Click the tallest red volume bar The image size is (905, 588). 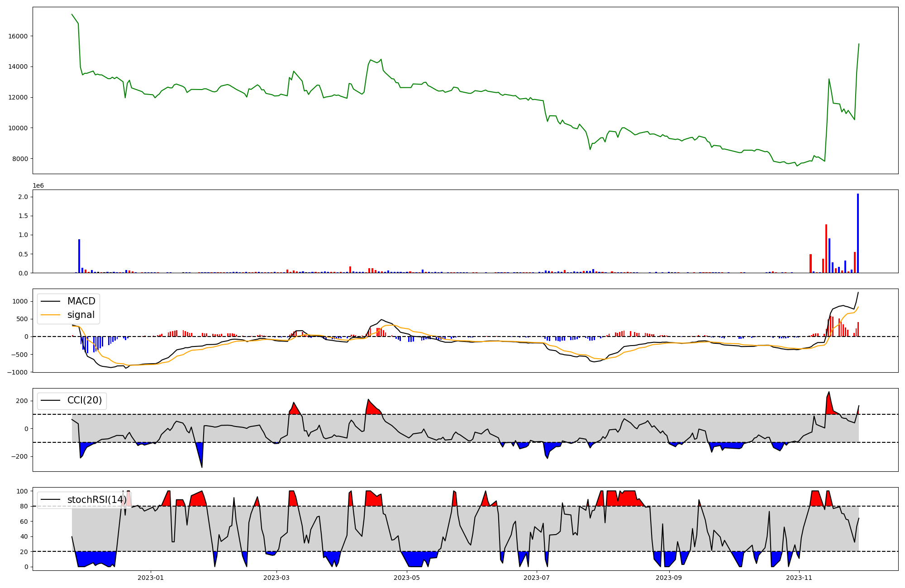(826, 249)
